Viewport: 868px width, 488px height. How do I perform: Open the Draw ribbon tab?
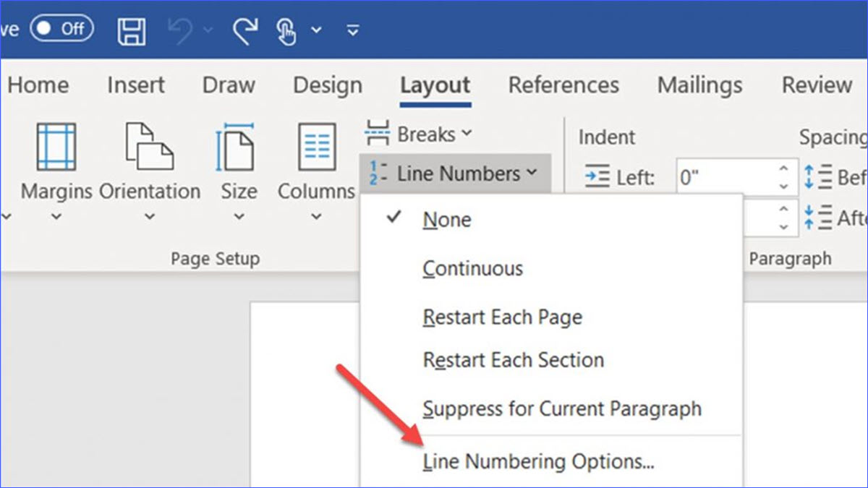tap(228, 85)
